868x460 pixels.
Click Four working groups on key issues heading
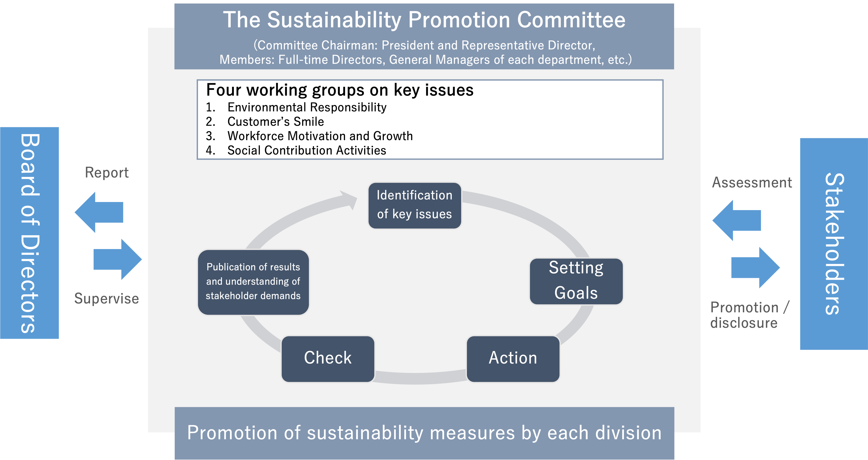point(340,90)
